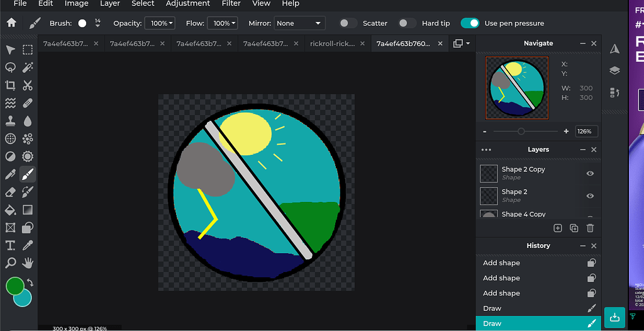Switch to the rickroll-rick... tab

pos(333,43)
